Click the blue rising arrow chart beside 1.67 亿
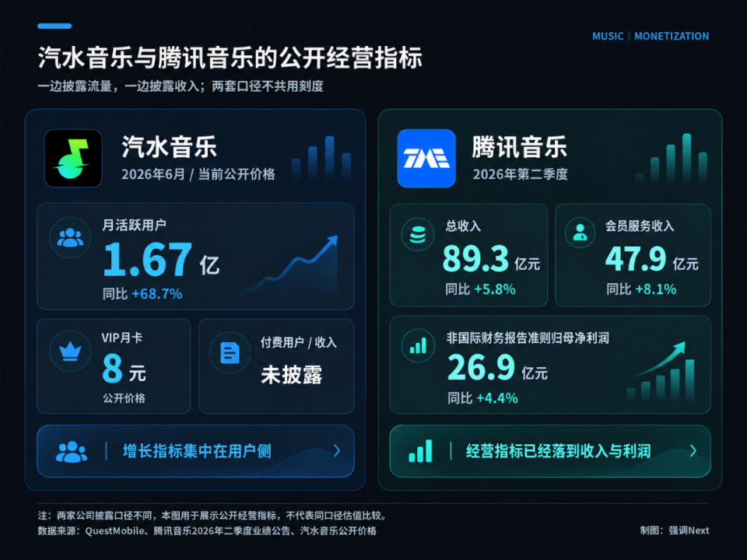 (290, 264)
